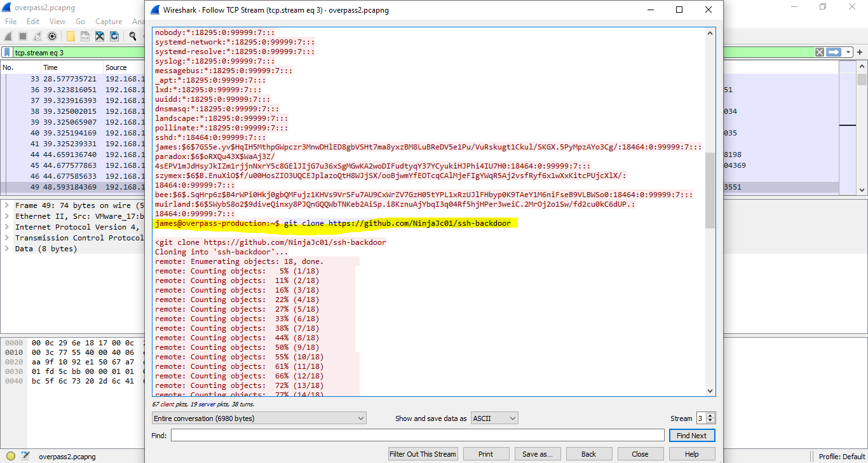Open display filter bookmark icon
868x463 pixels.
coord(7,52)
